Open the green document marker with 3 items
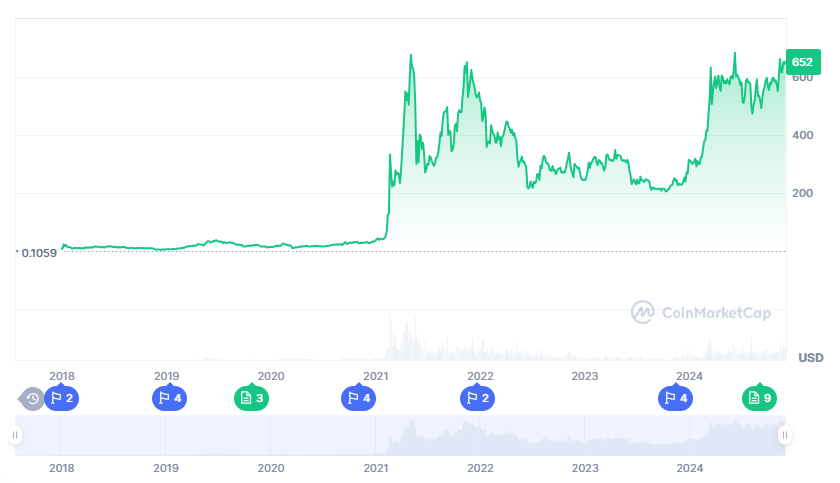The height and width of the screenshot is (483, 840). (x=251, y=398)
